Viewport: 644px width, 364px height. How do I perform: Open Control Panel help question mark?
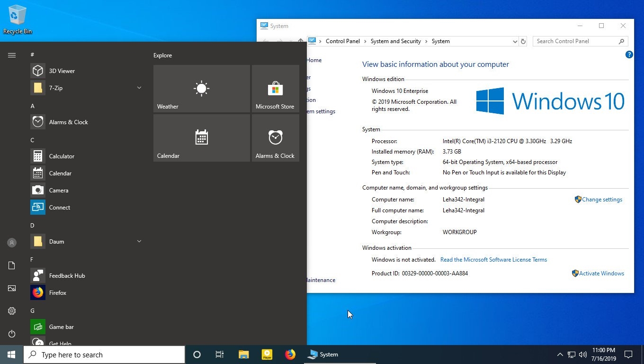pos(629,55)
